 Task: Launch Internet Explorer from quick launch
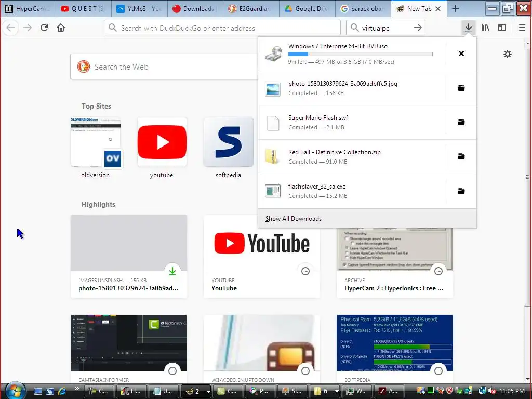(62, 391)
